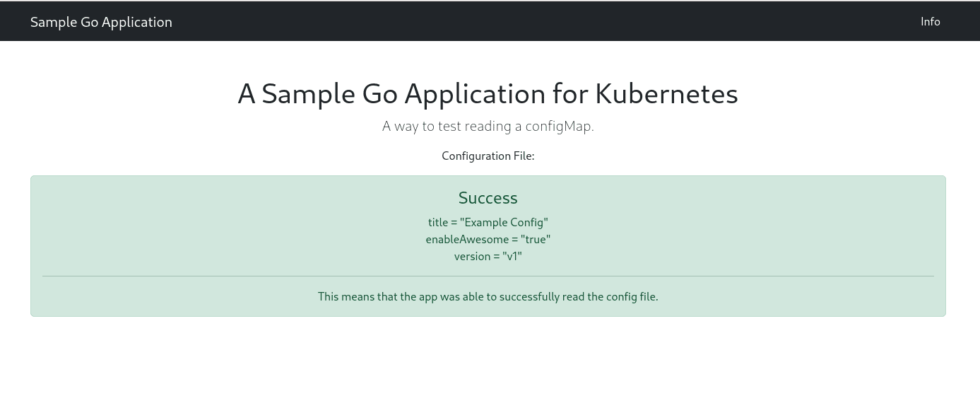980x420 pixels.
Task: Click the enableAwesome true line
Action: coord(488,240)
